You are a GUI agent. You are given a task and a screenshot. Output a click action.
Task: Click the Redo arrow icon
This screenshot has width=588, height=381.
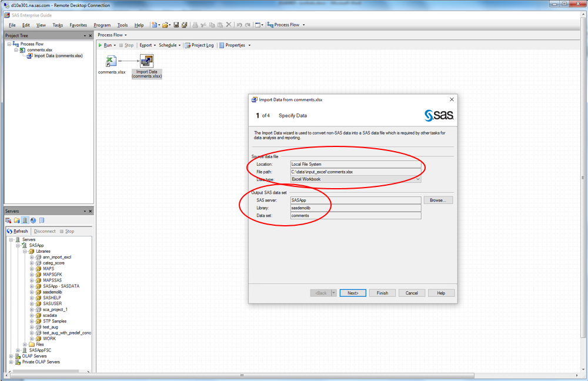248,25
